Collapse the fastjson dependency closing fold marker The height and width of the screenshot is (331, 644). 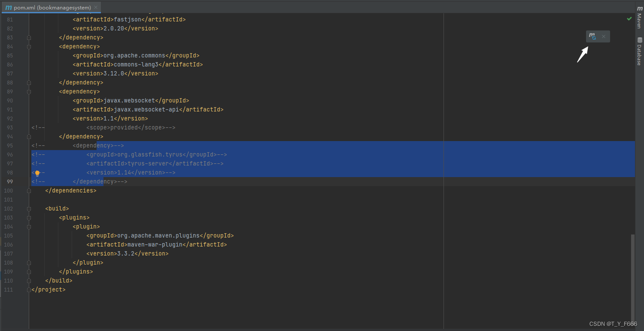pyautogui.click(x=29, y=37)
